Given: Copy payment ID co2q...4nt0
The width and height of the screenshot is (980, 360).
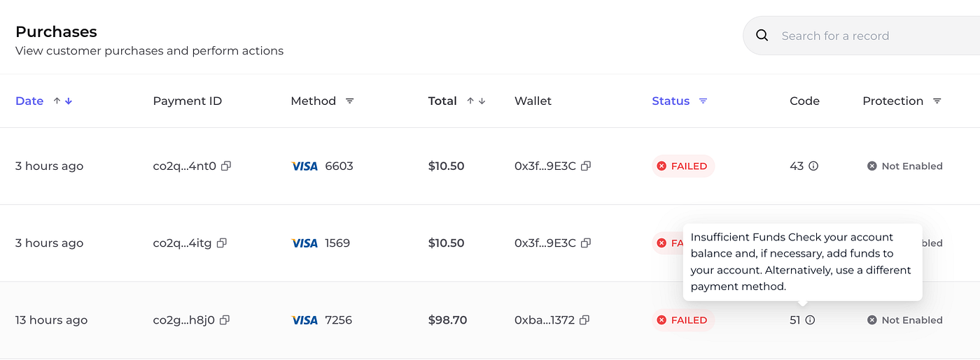Looking at the screenshot, I should (226, 166).
